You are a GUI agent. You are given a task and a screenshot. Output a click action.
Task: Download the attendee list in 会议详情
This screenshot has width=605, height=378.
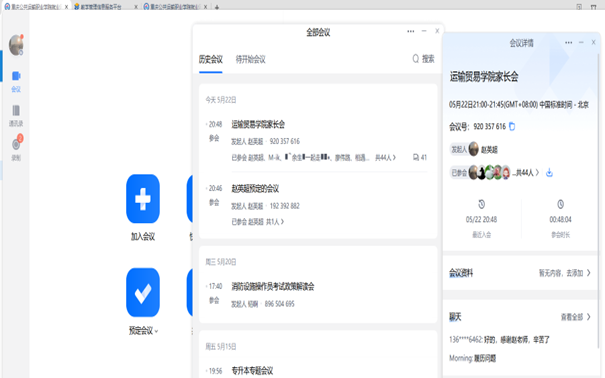(549, 173)
